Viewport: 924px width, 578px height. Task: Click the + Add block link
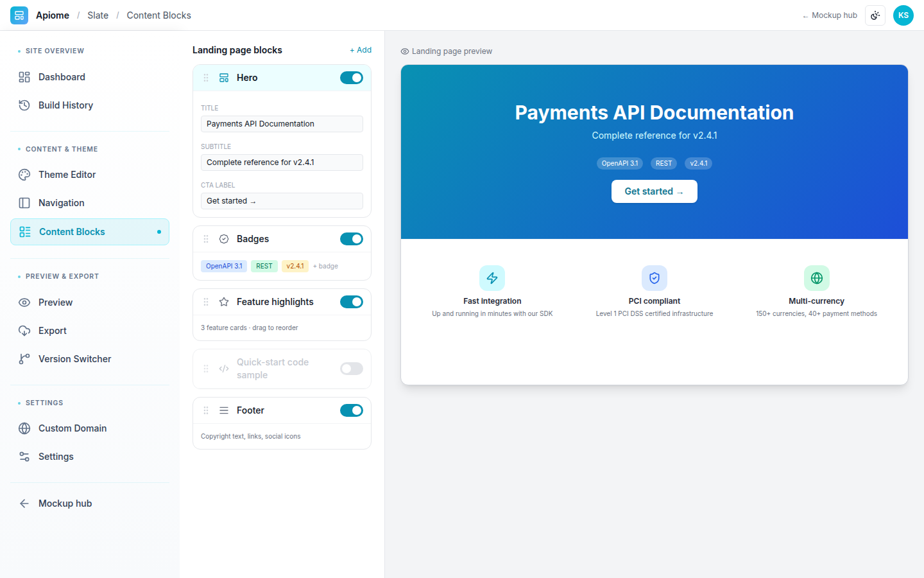[x=361, y=50]
